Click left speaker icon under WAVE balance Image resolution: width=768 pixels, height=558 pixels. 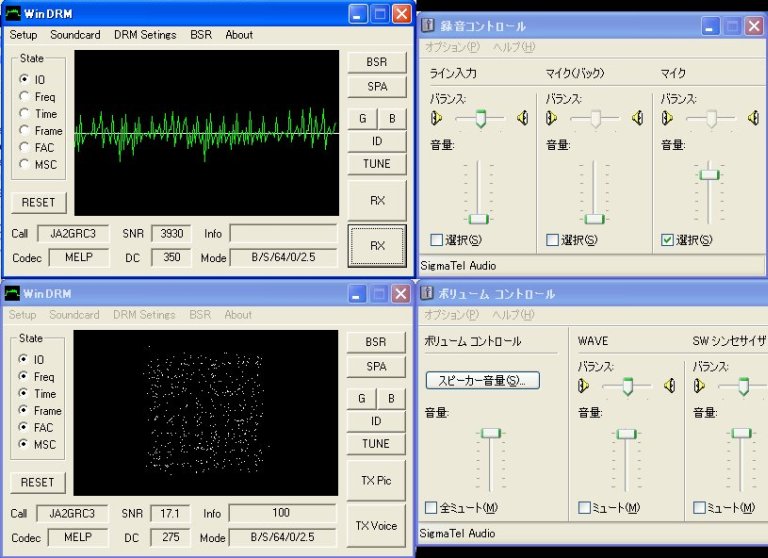(583, 386)
